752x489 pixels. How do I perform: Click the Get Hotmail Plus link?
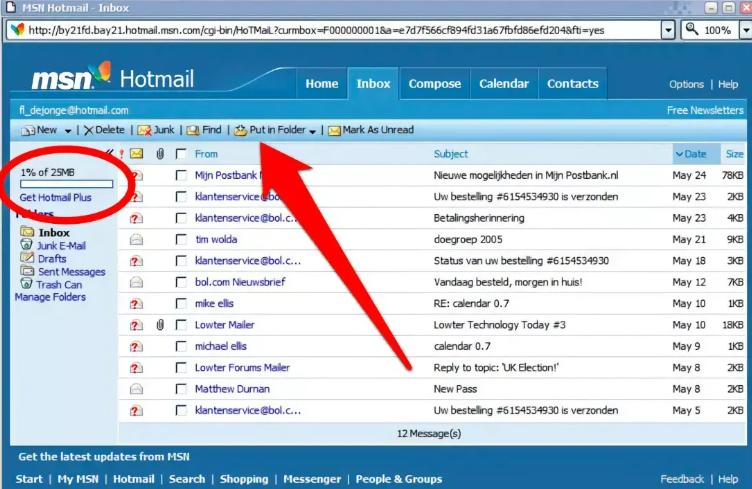(55, 197)
